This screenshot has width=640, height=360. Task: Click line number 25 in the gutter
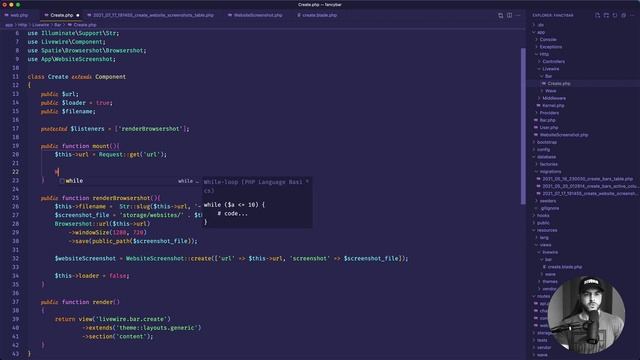coord(16,198)
